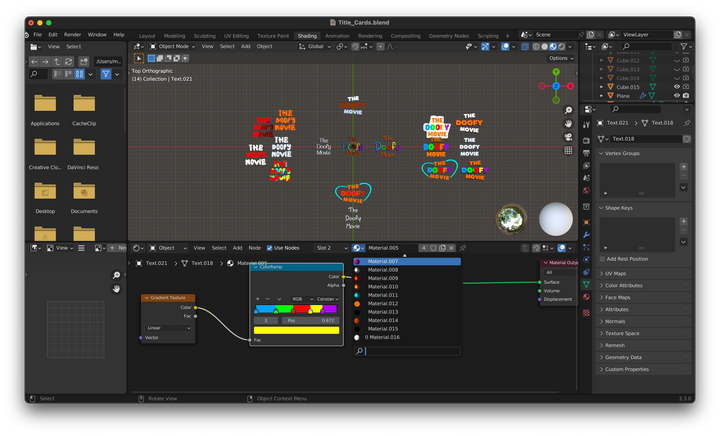Open the Modifiers wrench properties tab

point(586,235)
